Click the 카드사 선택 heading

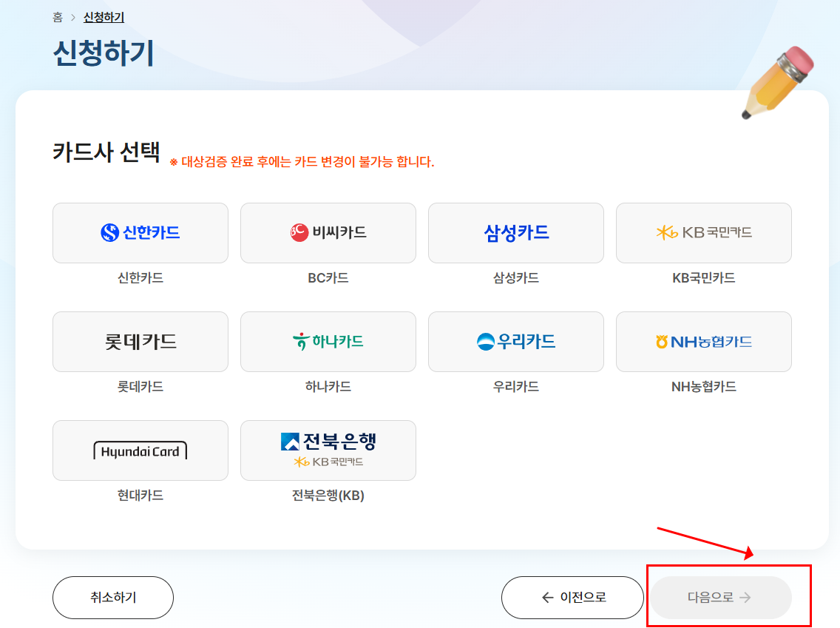tap(106, 152)
